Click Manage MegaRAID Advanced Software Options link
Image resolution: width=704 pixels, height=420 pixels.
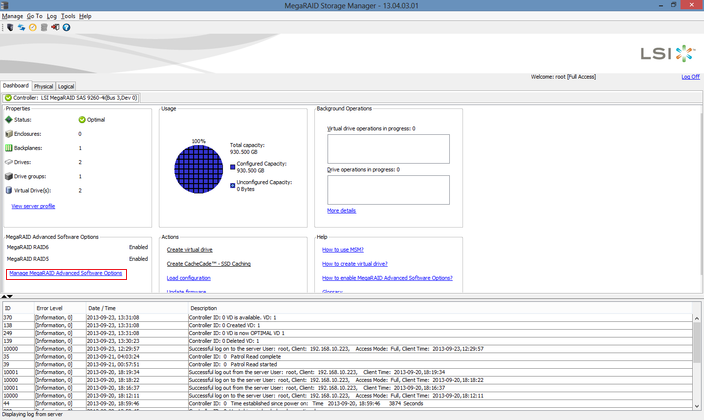tap(65, 273)
